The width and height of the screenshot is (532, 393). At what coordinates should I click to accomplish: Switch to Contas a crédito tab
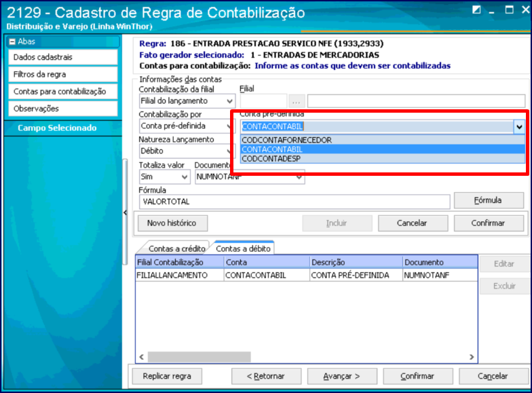click(175, 248)
